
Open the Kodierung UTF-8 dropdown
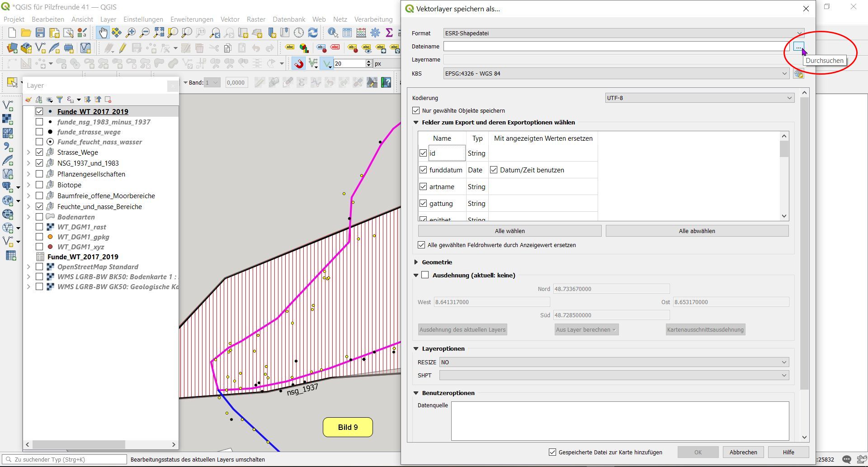[x=699, y=98]
